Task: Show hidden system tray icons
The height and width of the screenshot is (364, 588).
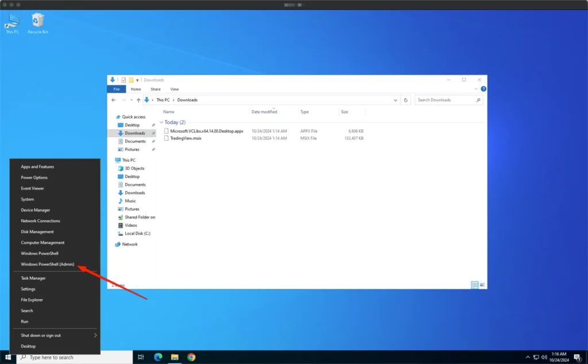Action: (527, 357)
